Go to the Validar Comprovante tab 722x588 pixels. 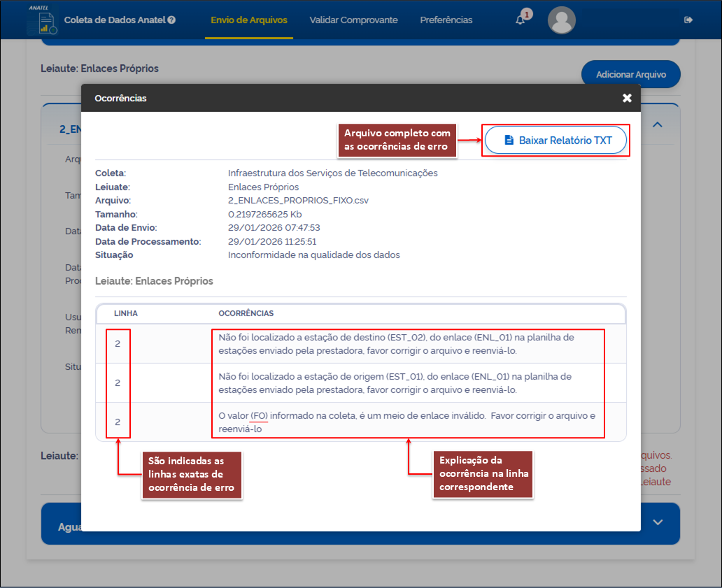(353, 20)
